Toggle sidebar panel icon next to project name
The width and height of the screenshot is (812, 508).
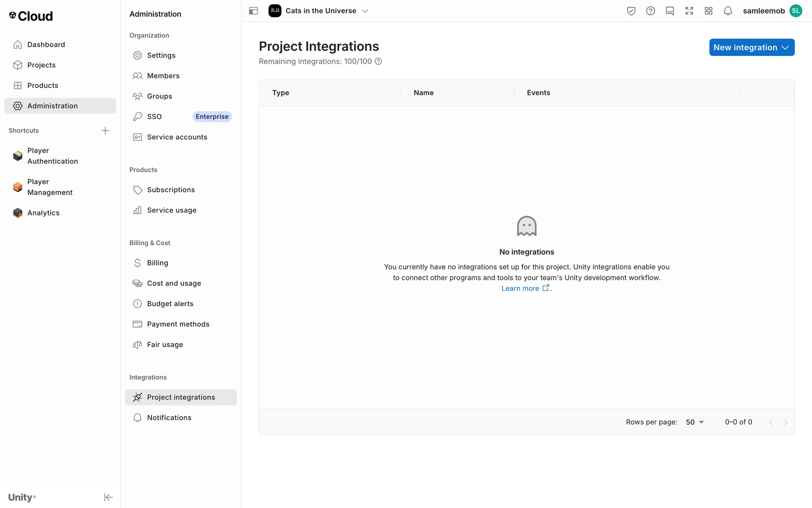pos(253,11)
